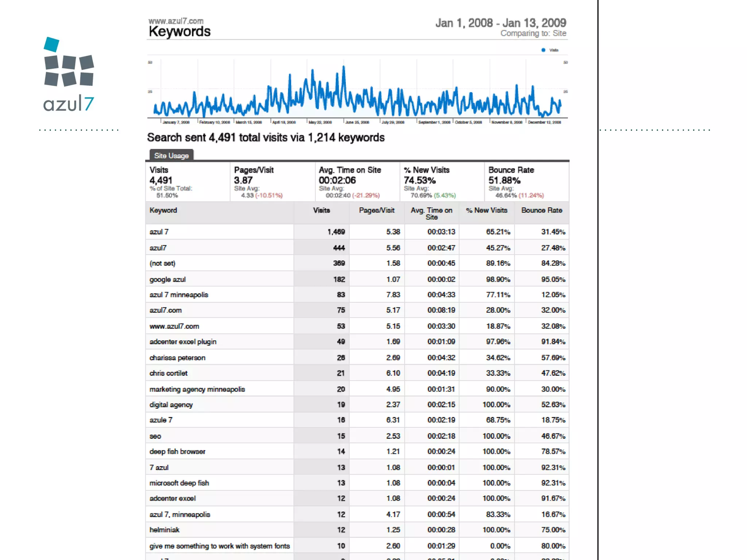Select the 'deep fish browser' keyword
Screen dimensions: 747x560
coord(177,452)
